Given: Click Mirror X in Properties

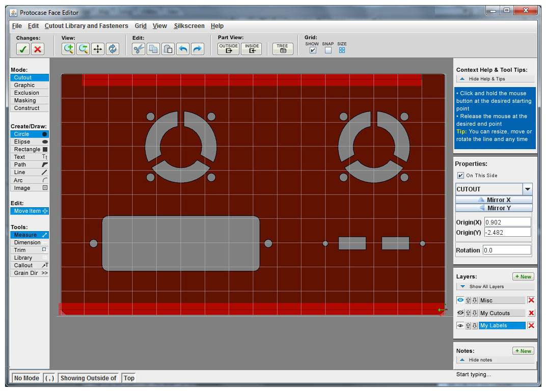Looking at the screenshot, I should coord(494,199).
